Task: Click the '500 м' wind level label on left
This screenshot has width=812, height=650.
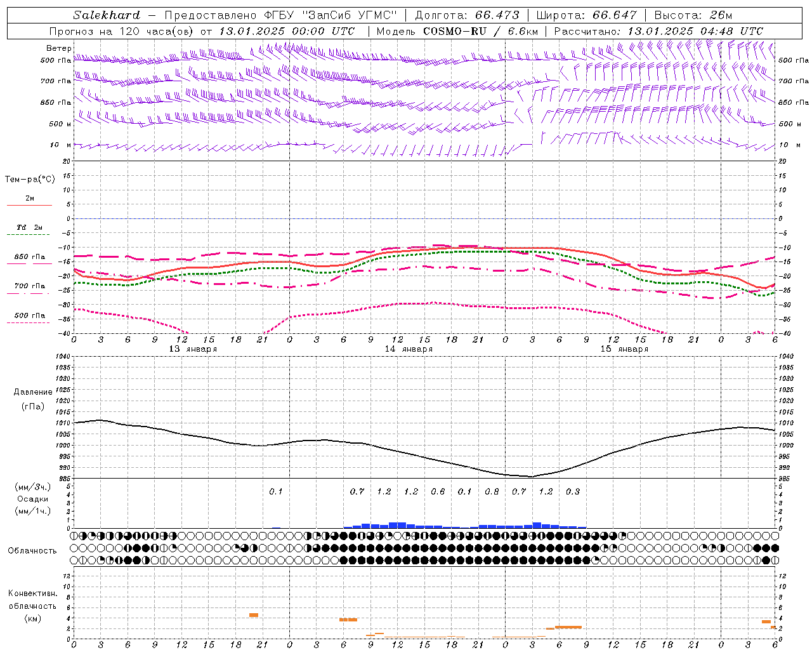Action: click(x=60, y=124)
